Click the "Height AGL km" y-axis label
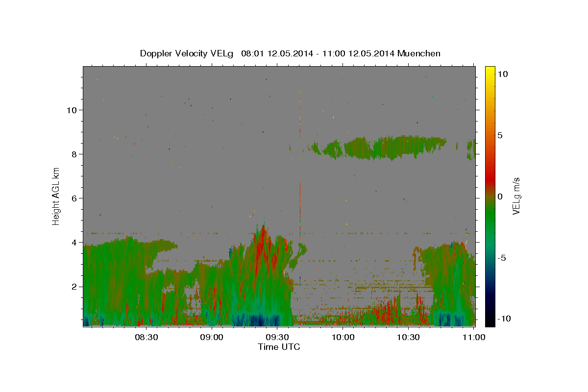The width and height of the screenshot is (588, 392). (56, 196)
